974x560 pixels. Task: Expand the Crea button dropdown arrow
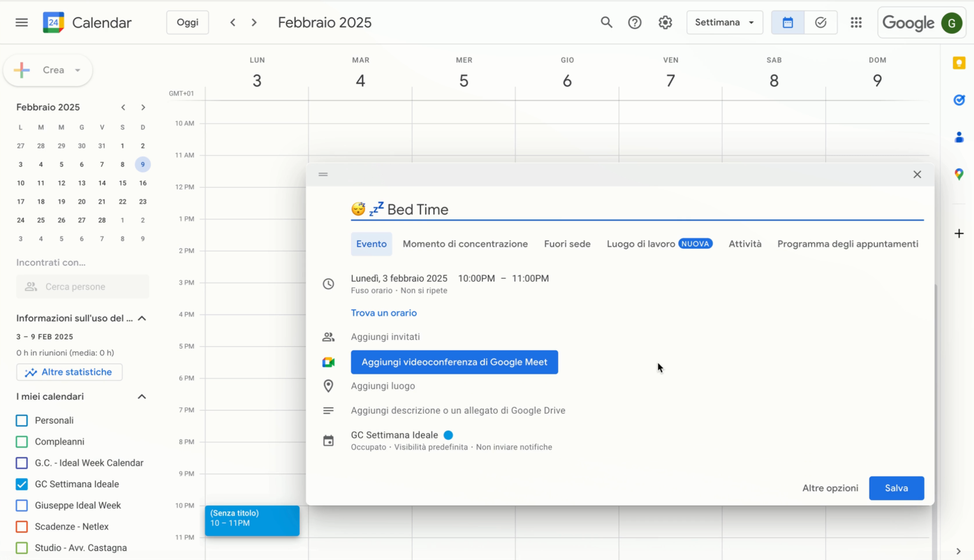click(x=77, y=70)
